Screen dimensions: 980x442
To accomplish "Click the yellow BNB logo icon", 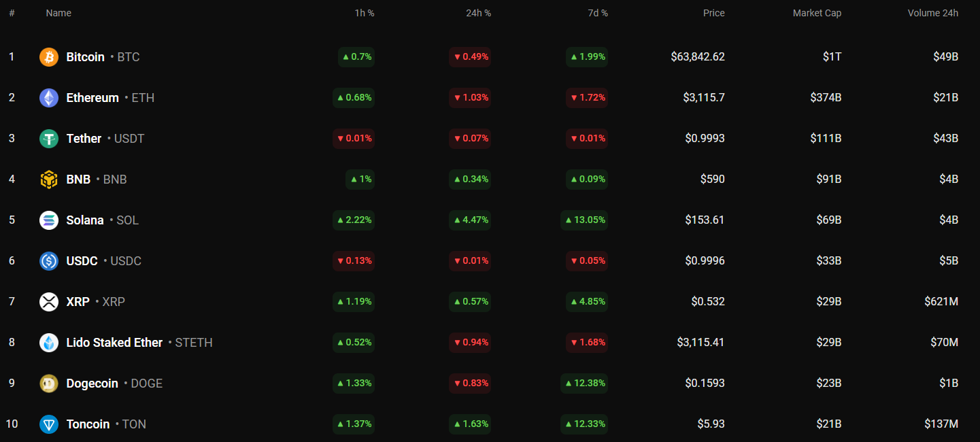I will 49,180.
